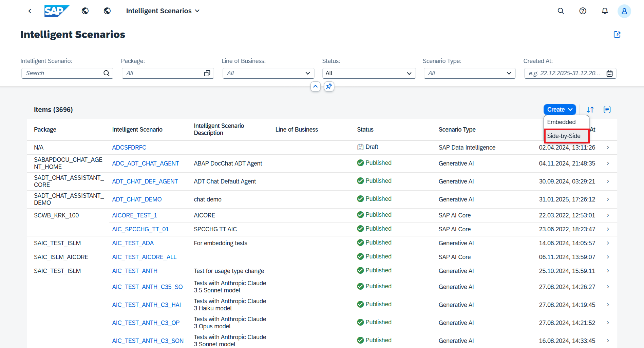Open the AIC_TEST_ADA scenario link

coord(133,243)
